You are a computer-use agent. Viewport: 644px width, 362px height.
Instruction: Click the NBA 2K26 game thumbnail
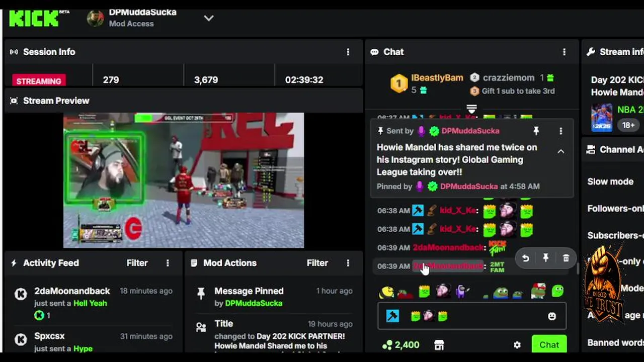tap(602, 118)
